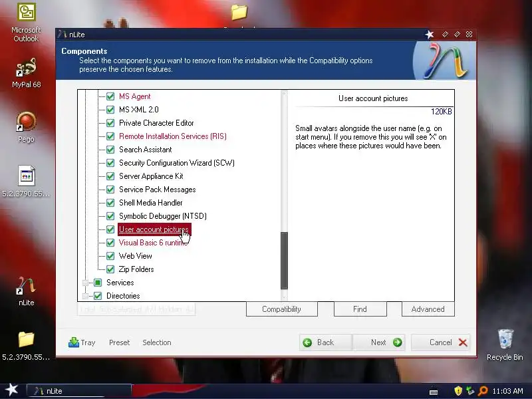The height and width of the screenshot is (399, 532).
Task: Select the nLite taskbar button
Action: tap(78, 391)
